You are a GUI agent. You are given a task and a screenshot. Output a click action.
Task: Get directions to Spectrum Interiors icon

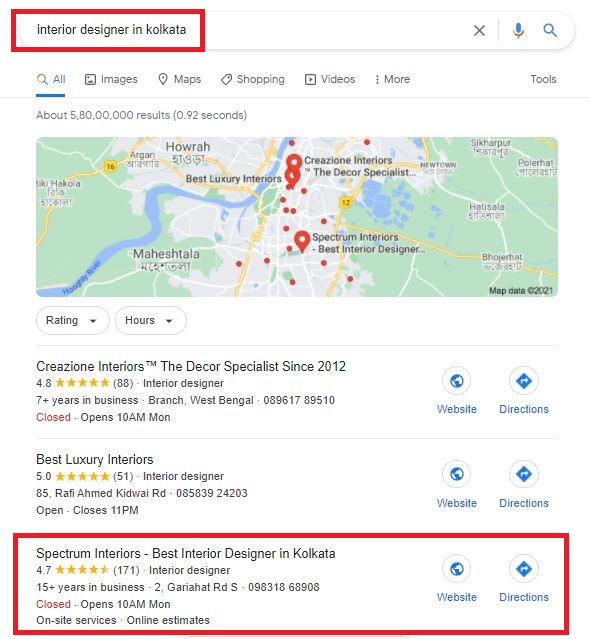[x=524, y=568]
